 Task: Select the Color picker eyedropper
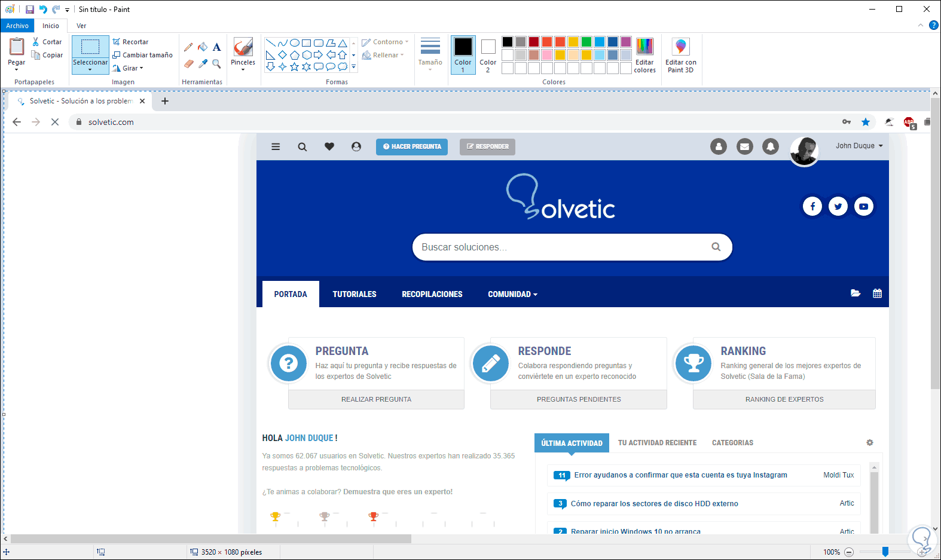click(x=203, y=63)
